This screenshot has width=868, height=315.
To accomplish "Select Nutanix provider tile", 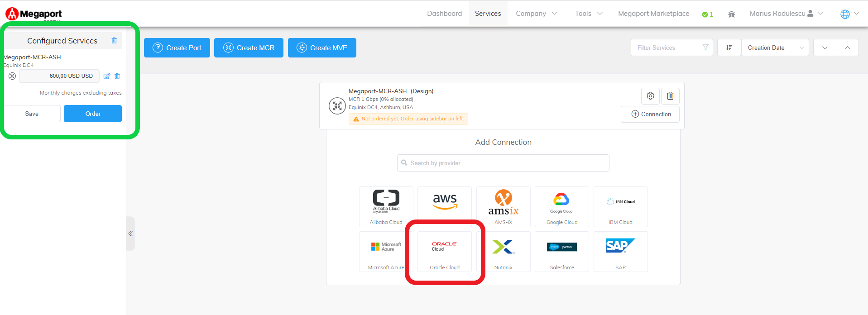I will coord(503,252).
